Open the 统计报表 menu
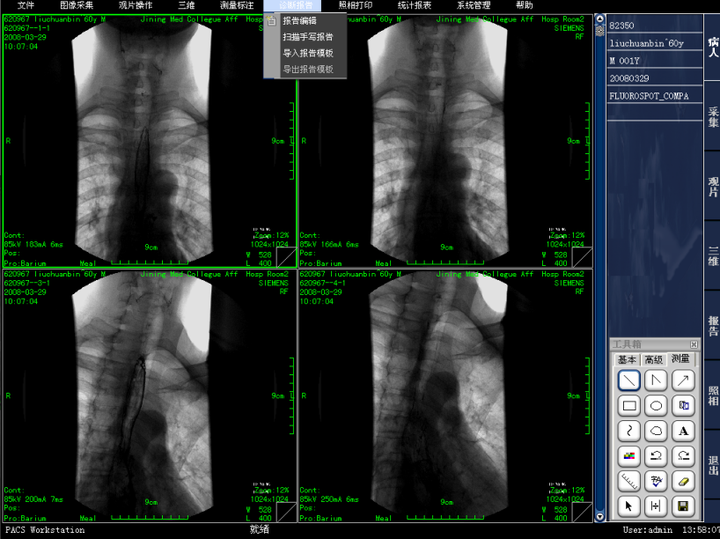The image size is (720, 539). [x=414, y=6]
